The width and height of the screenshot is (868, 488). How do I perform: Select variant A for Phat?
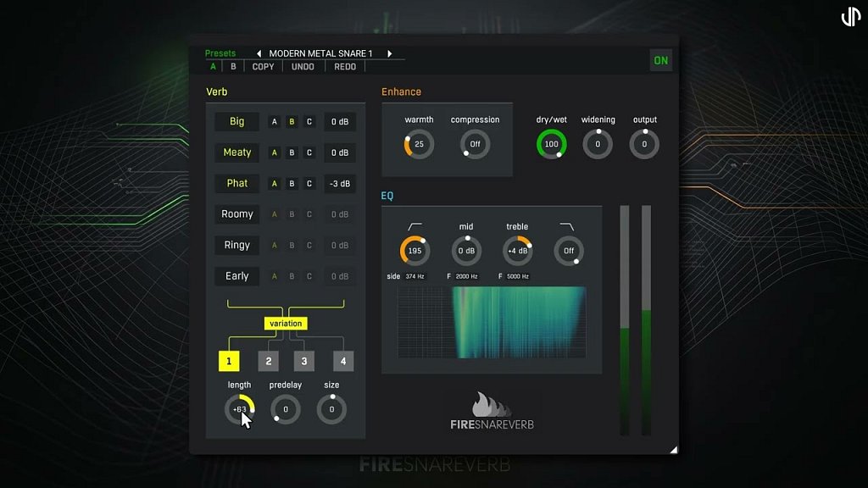(274, 184)
